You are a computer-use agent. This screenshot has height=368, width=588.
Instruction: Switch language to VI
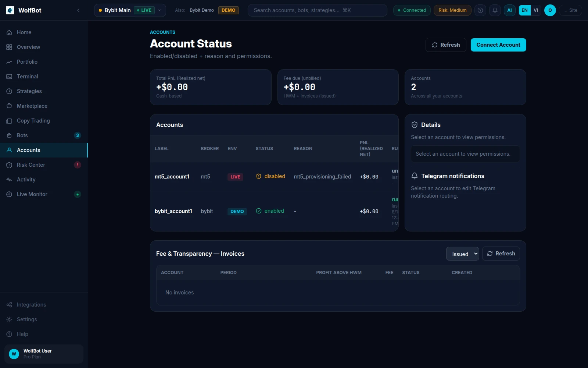[536, 10]
